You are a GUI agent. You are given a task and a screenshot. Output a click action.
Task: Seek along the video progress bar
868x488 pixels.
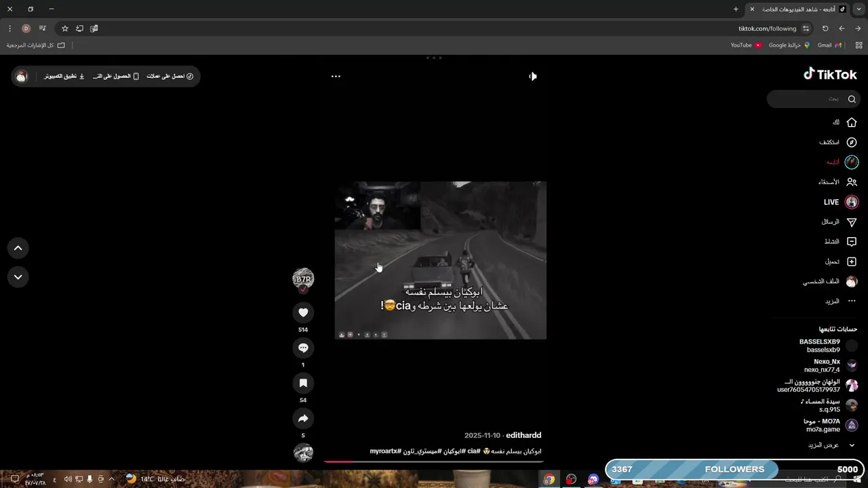[434, 462]
